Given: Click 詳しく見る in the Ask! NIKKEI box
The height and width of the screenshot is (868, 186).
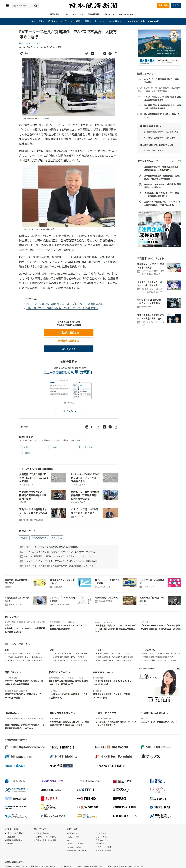Looking at the screenshot, I should pos(69,411).
